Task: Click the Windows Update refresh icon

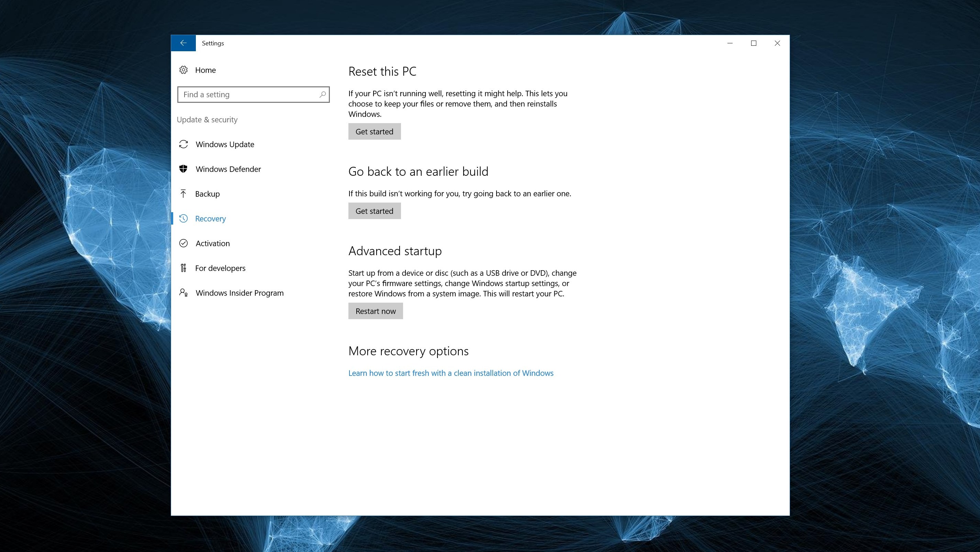Action: (x=183, y=144)
